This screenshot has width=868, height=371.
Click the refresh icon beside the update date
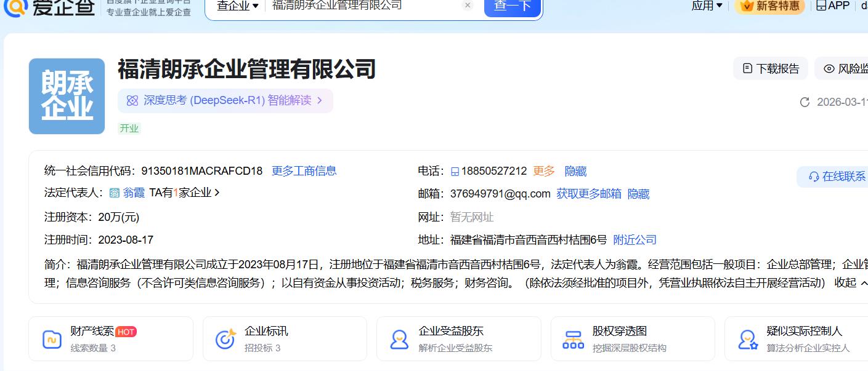click(x=805, y=102)
